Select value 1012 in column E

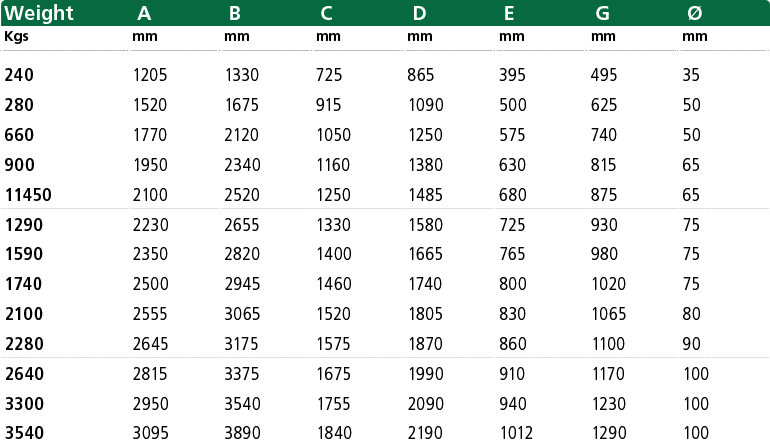coord(517,433)
